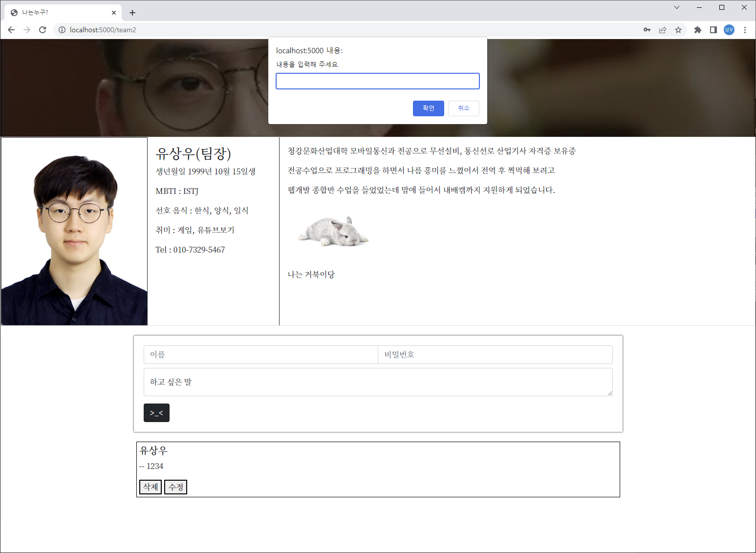Open the Chrome three-dot menu
This screenshot has width=756, height=553.
(745, 30)
